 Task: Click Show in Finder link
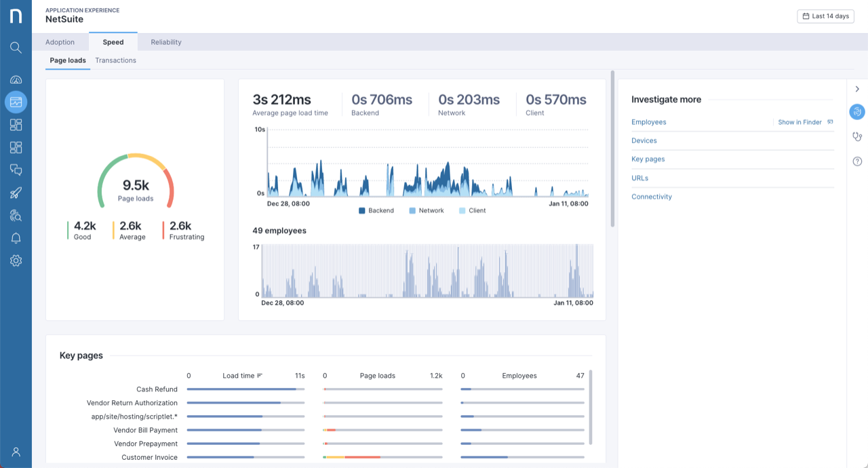tap(800, 122)
